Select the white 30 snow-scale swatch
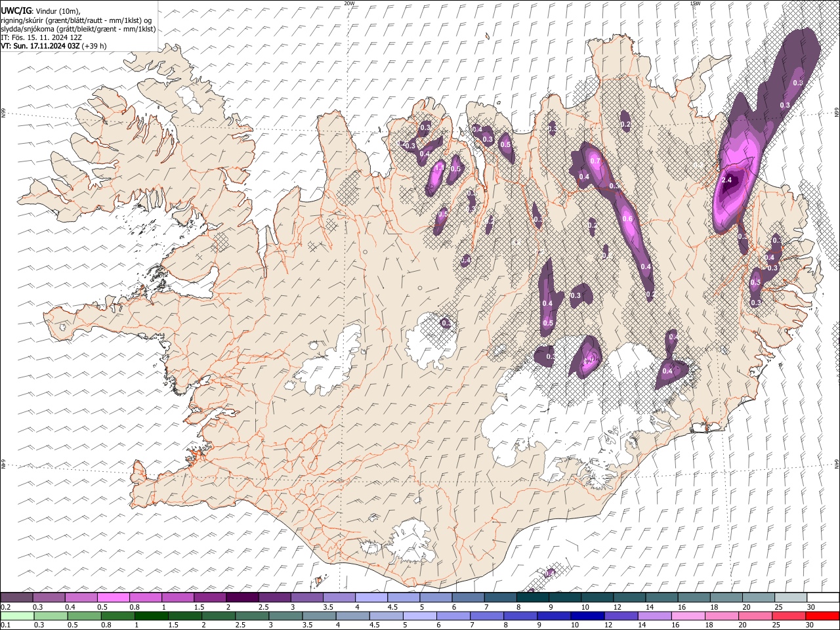Image resolution: width=840 pixels, height=630 pixels. [x=824, y=597]
